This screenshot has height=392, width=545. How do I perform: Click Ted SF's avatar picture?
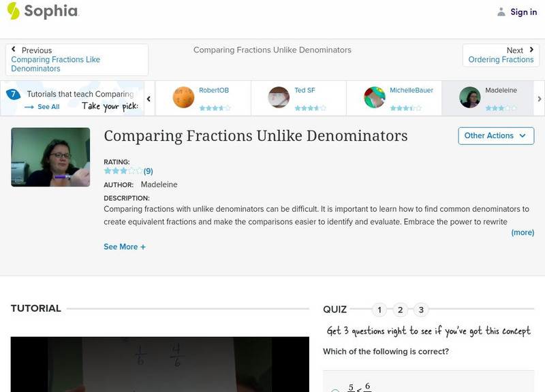pyautogui.click(x=279, y=97)
